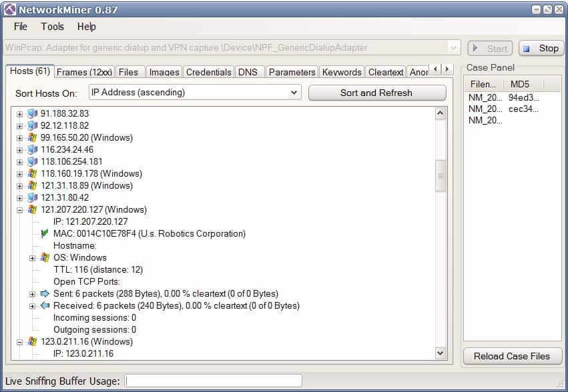This screenshot has width=568, height=392.
Task: Expand the Received 6 packets node
Action: pyautogui.click(x=32, y=306)
